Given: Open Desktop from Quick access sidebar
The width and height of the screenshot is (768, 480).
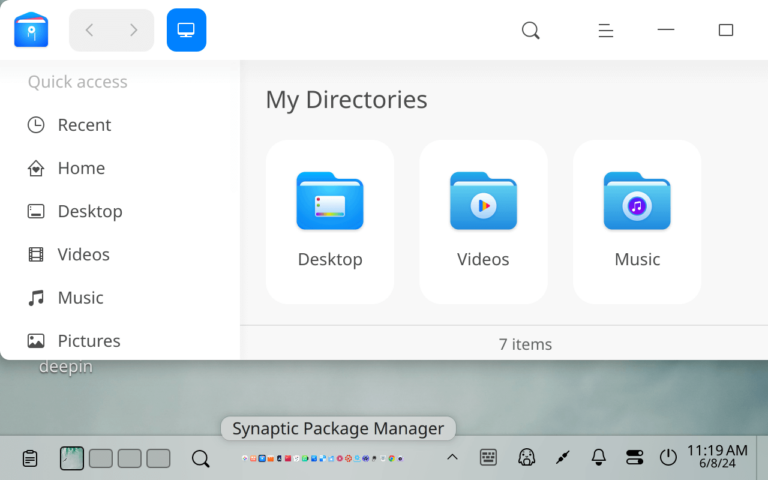Looking at the screenshot, I should [89, 211].
